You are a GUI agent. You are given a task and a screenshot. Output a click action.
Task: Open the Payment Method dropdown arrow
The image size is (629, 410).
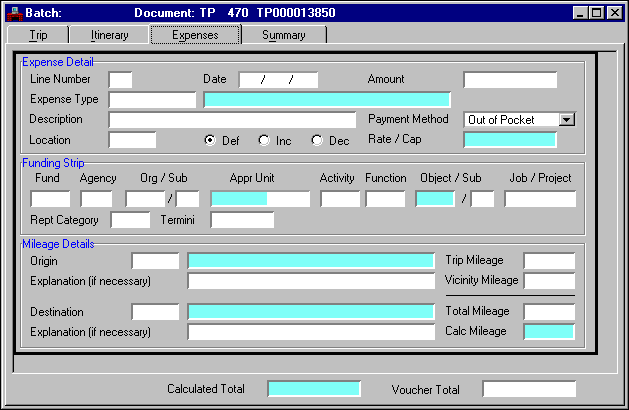pos(567,119)
